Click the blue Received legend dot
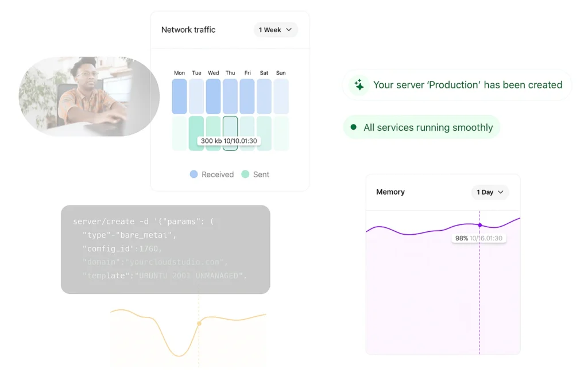588x392 pixels. 194,174
